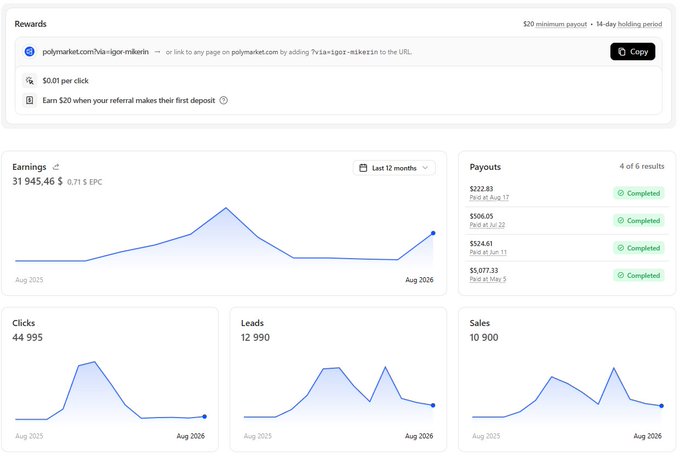680x457 pixels.
Task: Click the minimum payout underlined term
Action: (561, 24)
